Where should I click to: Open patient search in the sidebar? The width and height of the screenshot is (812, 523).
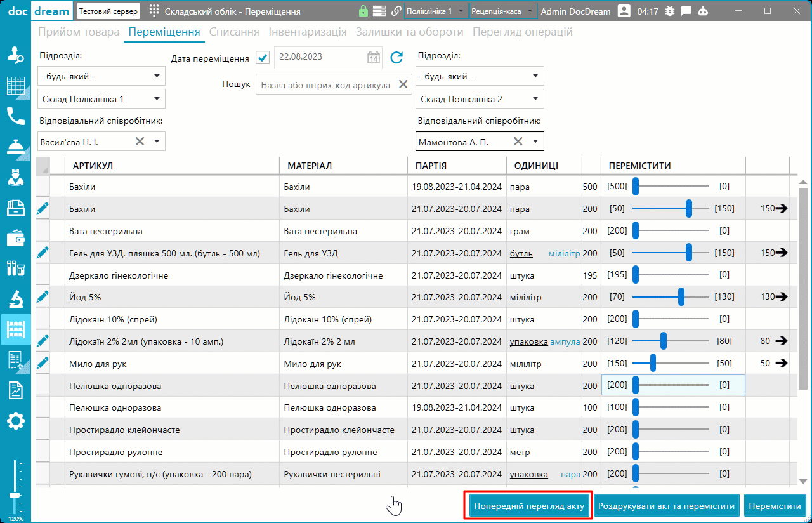pyautogui.click(x=15, y=55)
